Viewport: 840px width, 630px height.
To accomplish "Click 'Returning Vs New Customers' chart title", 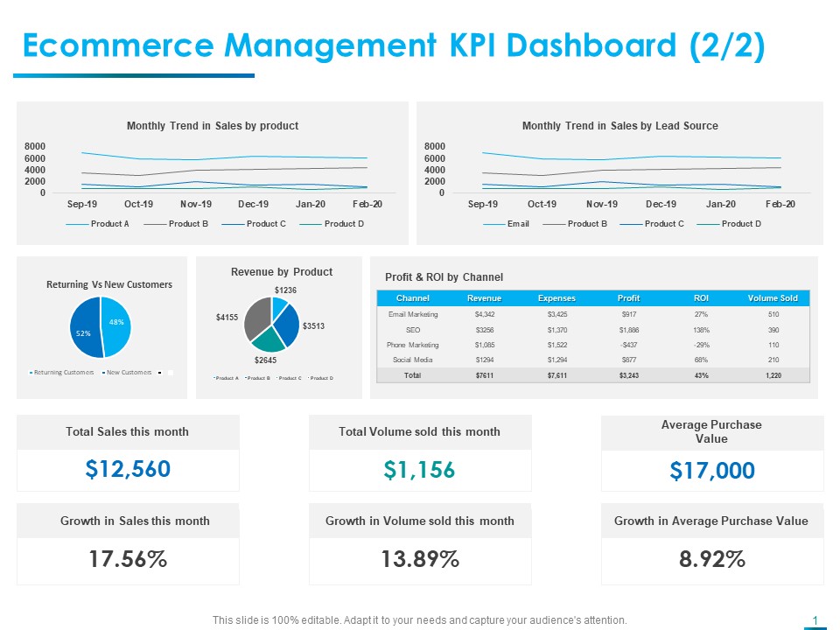I will (x=109, y=284).
